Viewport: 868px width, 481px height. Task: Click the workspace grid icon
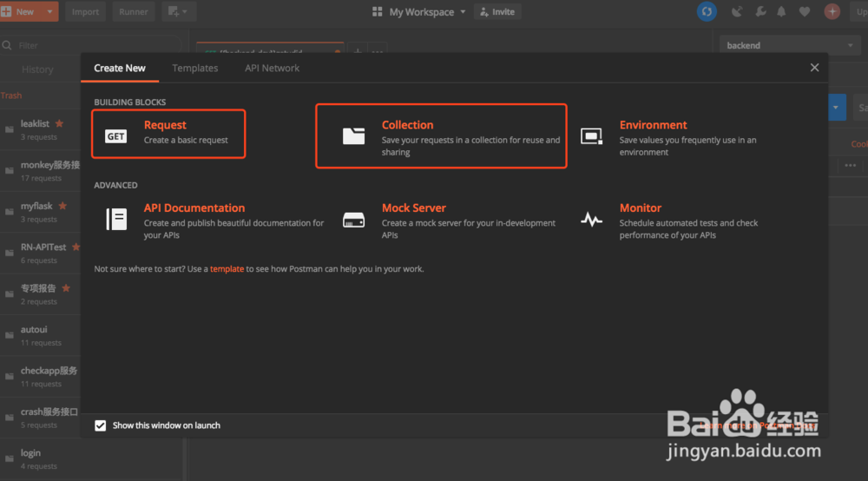point(377,11)
